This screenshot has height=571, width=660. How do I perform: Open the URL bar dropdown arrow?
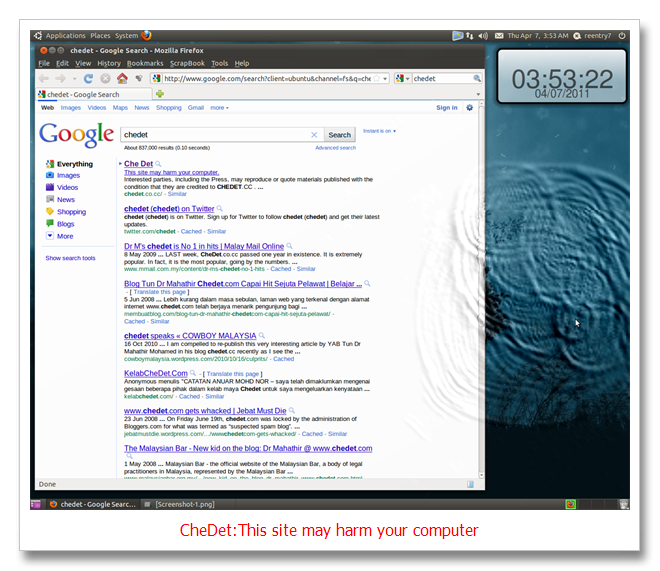[385, 79]
